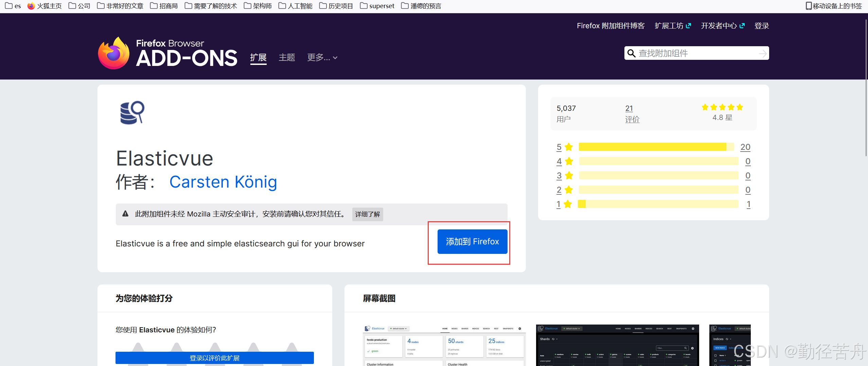Open the 招商局 bookmark folder
The height and width of the screenshot is (366, 868).
pyautogui.click(x=164, y=6)
